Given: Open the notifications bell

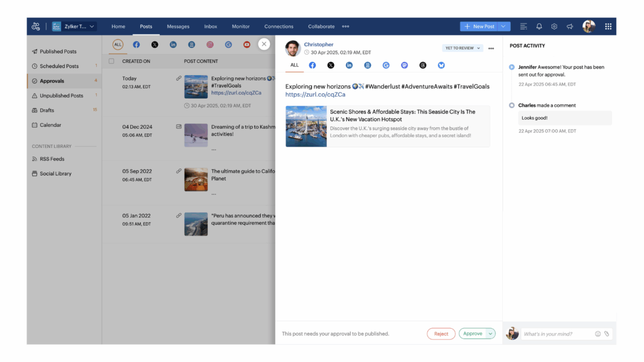Looking at the screenshot, I should (539, 26).
